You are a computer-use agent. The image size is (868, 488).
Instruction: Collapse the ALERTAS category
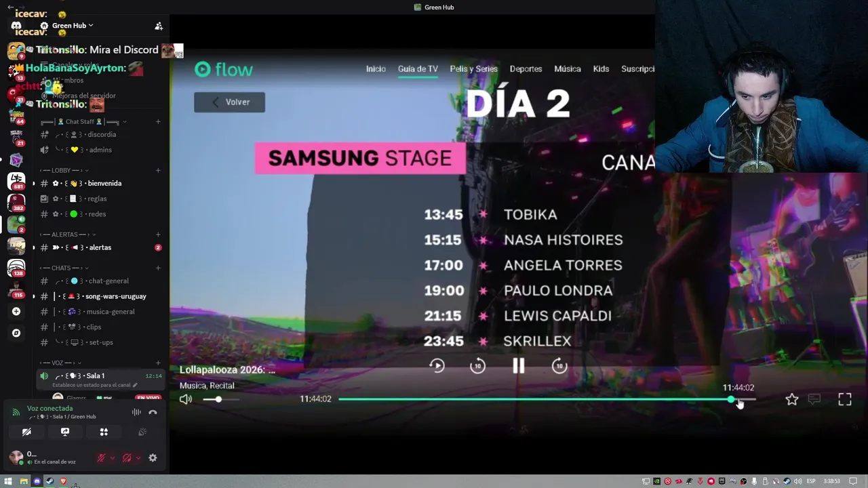(x=68, y=235)
